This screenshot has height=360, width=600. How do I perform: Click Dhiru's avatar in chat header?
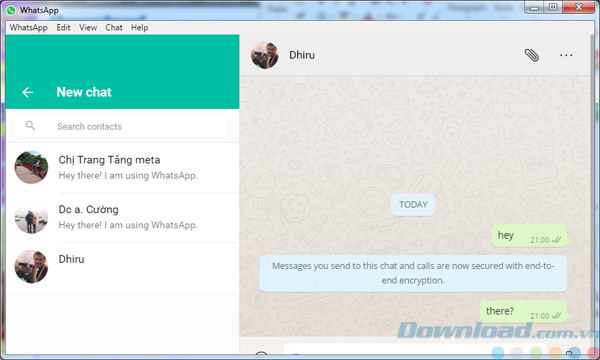[x=264, y=55]
